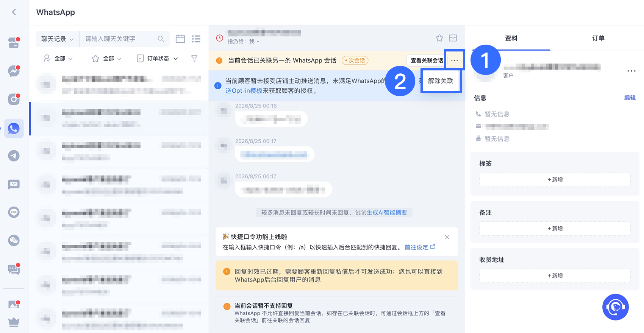Open the Messenger channel in sidebar
644x333 pixels.
pyautogui.click(x=14, y=71)
